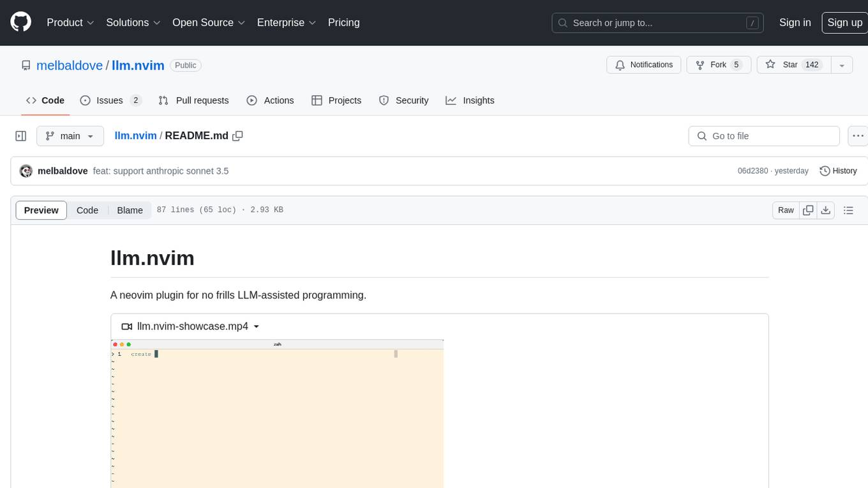The width and height of the screenshot is (868, 488).
Task: Expand the llm.nvim-showcase.mp4 video dropdown
Action: (x=191, y=326)
